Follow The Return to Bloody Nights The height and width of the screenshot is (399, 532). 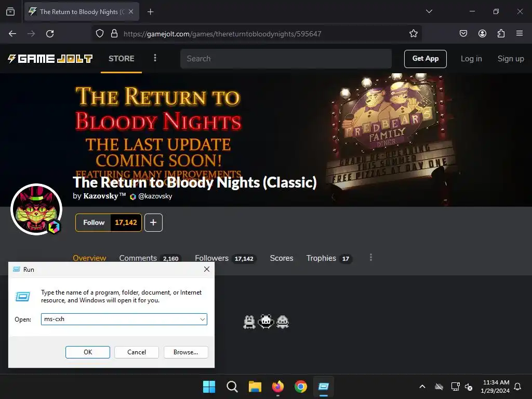pos(94,222)
